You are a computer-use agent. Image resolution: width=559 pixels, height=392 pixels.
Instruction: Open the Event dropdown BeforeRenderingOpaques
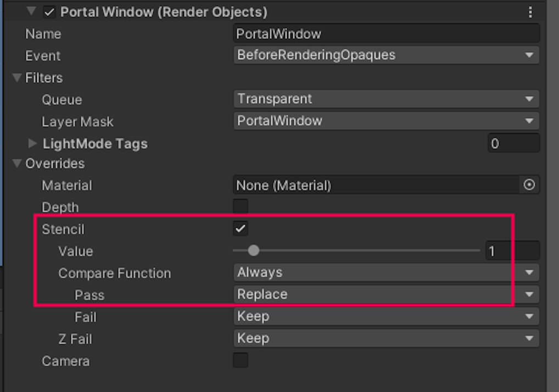point(385,55)
